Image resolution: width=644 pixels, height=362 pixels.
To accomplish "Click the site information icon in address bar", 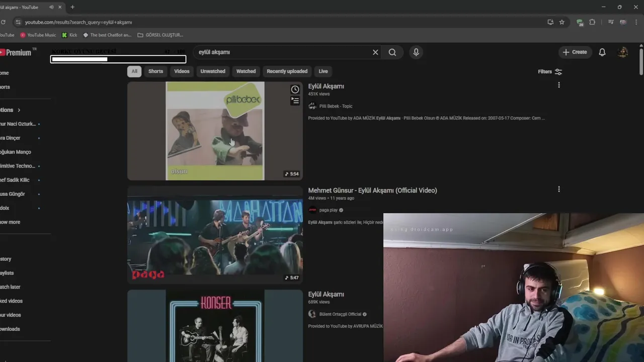I will pos(18,22).
